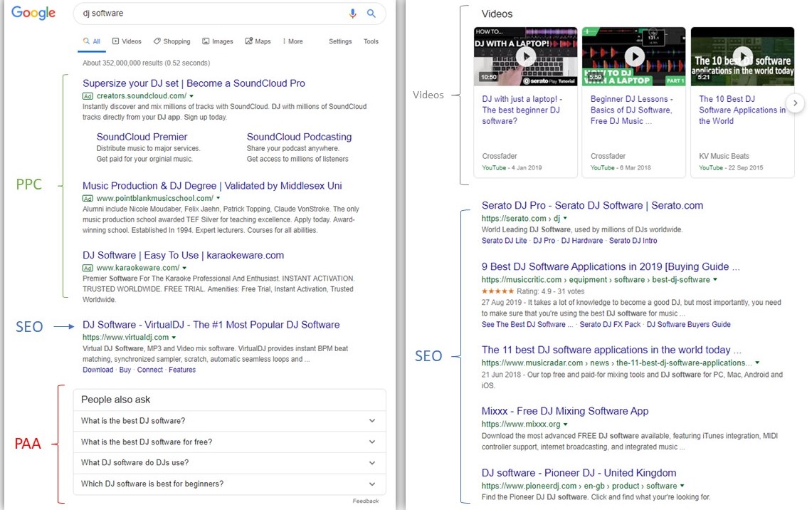Open the More search options menu
Screen dimensions: 812x510
[292, 41]
